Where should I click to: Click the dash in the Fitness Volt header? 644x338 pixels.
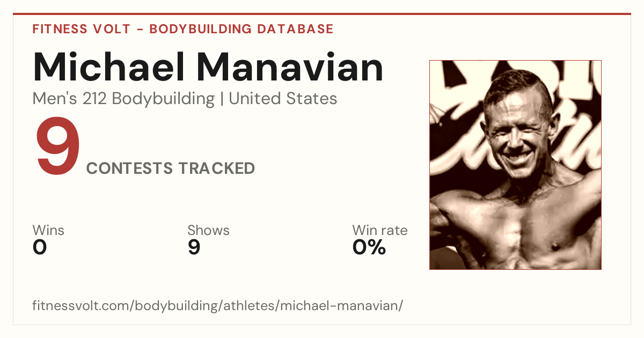140,30
